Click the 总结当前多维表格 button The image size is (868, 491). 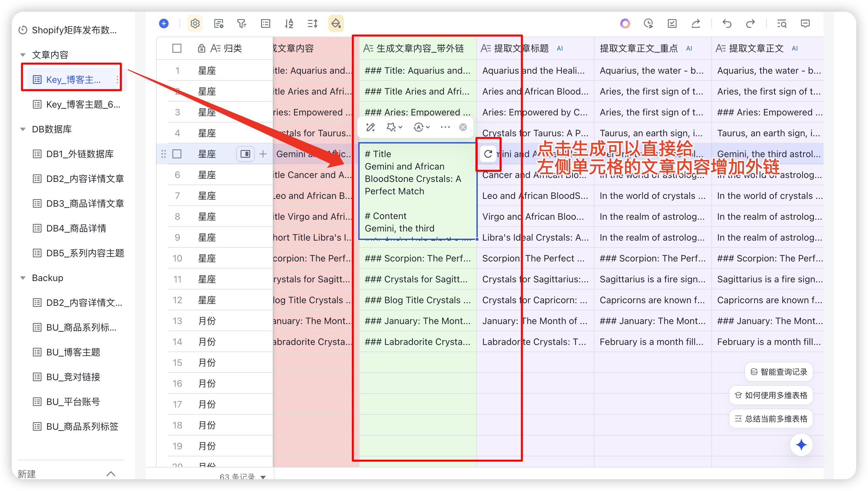[x=770, y=419]
